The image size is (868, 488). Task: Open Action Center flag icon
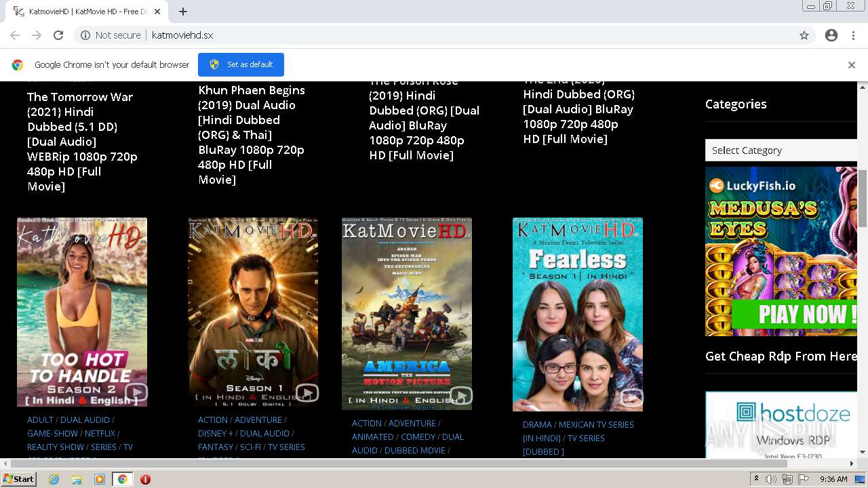804,479
